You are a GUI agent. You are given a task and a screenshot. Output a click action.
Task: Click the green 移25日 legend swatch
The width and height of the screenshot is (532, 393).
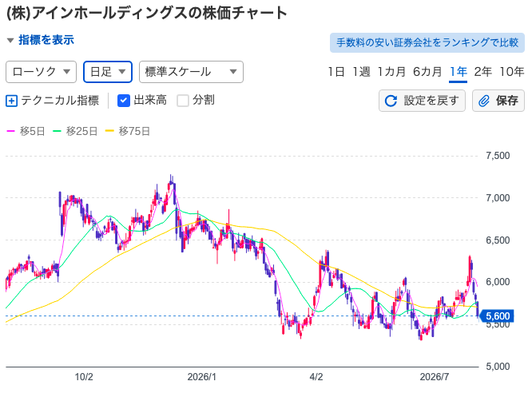57,131
